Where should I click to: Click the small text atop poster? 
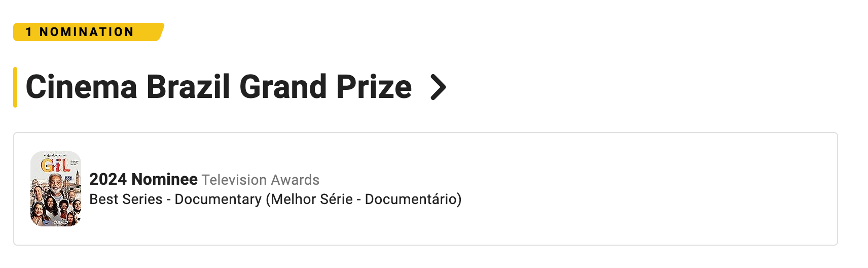coord(55,155)
